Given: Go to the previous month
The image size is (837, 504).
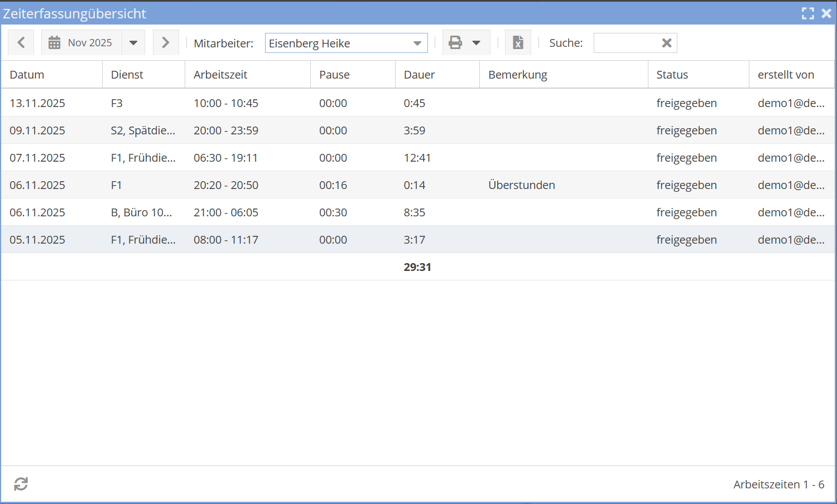Looking at the screenshot, I should click(21, 43).
